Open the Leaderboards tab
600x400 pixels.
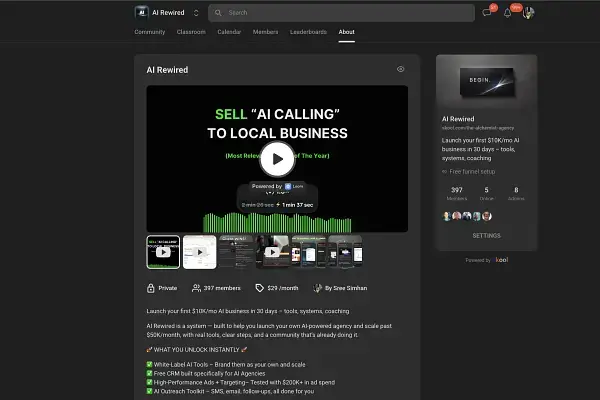pos(309,32)
